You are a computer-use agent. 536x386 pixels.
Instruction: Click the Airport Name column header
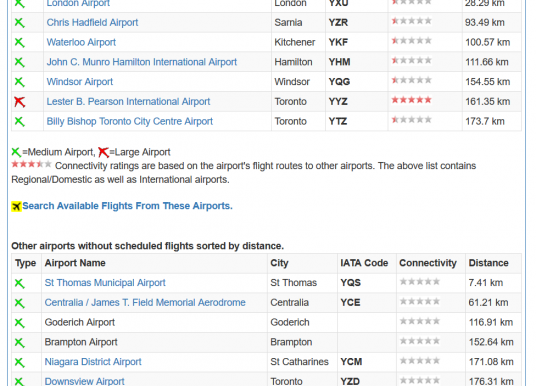coord(75,263)
